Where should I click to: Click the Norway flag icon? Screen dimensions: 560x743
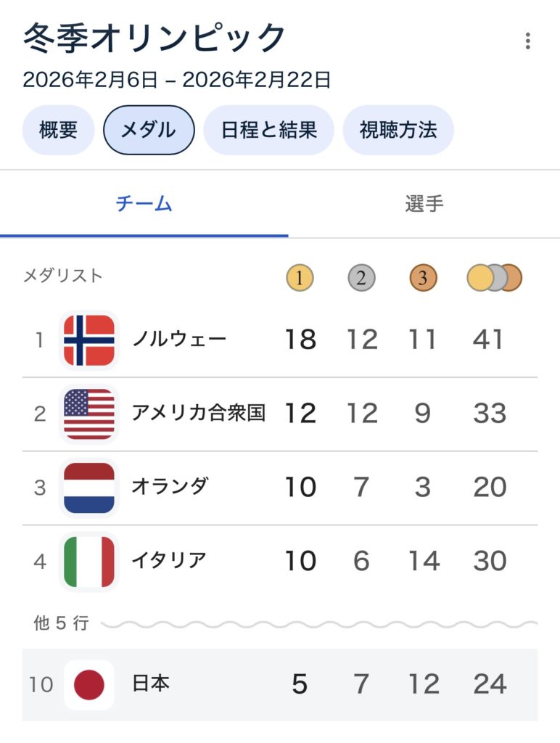pyautogui.click(x=88, y=340)
